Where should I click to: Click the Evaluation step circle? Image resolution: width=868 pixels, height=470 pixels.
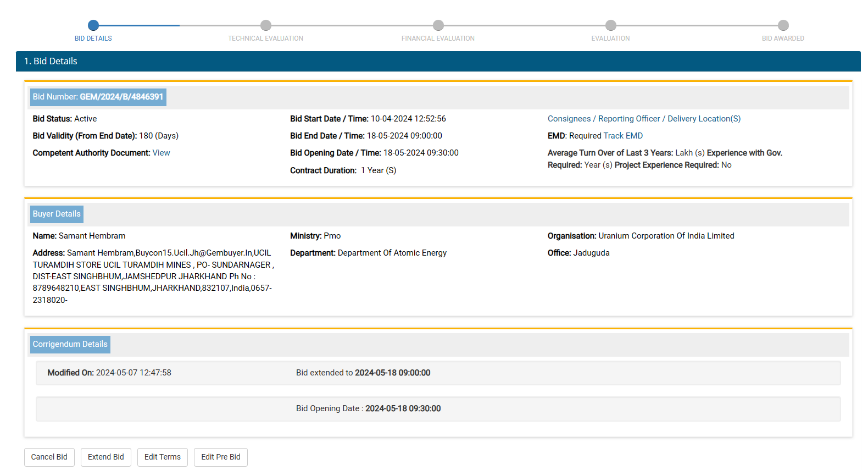tap(611, 25)
